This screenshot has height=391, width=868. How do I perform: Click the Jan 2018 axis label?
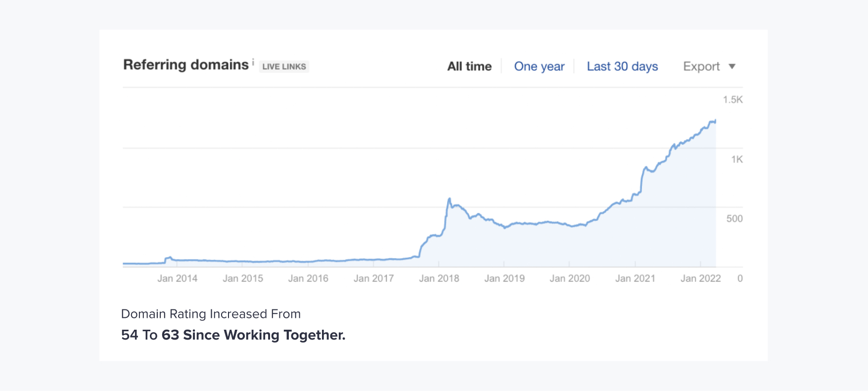[x=439, y=278]
